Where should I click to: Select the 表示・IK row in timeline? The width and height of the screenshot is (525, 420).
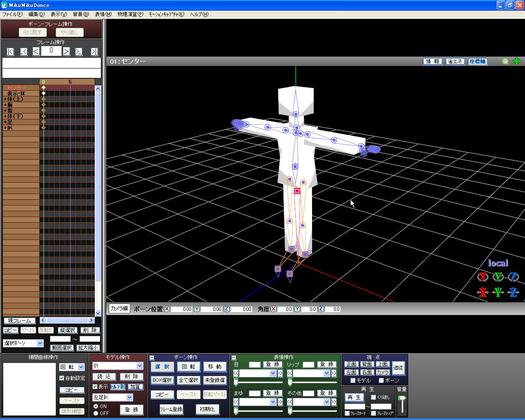(x=21, y=94)
